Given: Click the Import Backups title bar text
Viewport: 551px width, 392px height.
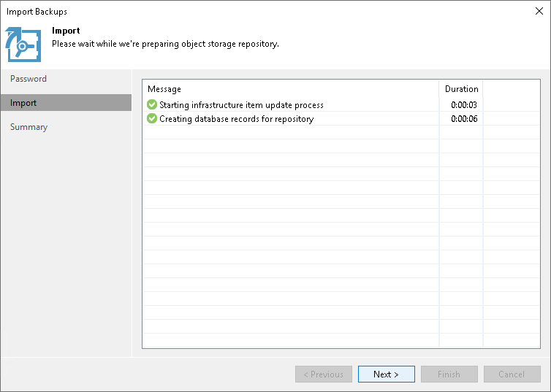Looking at the screenshot, I should 37,12.
